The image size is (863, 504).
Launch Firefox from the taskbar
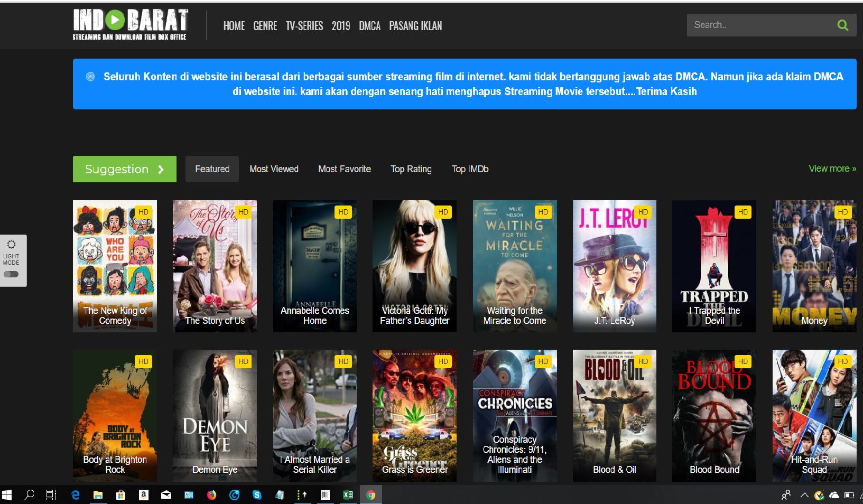211,495
